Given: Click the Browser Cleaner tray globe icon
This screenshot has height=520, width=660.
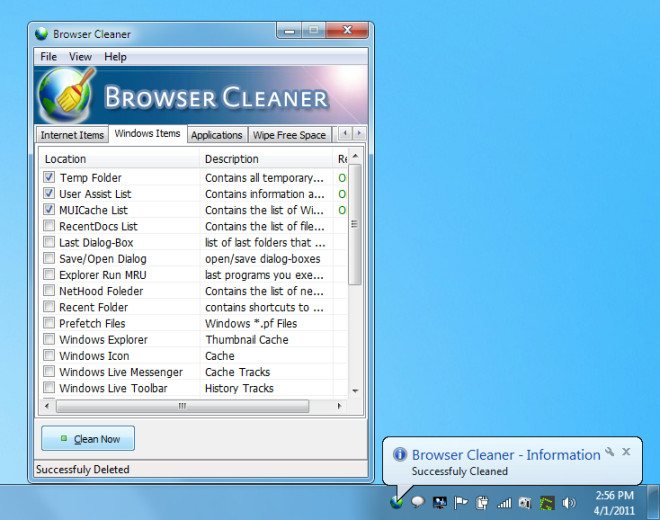Looking at the screenshot, I should point(397,502).
